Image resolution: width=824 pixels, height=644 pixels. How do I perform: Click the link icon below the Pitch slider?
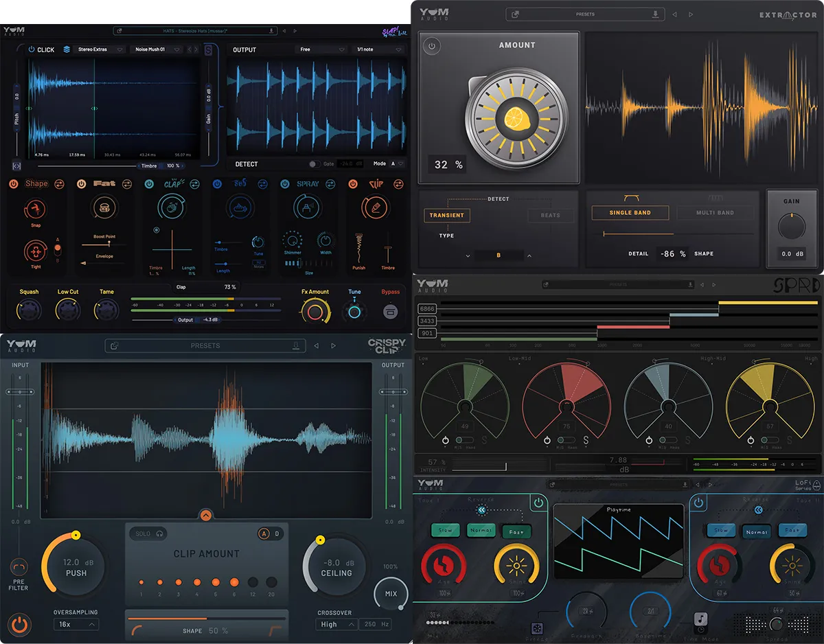tap(16, 165)
